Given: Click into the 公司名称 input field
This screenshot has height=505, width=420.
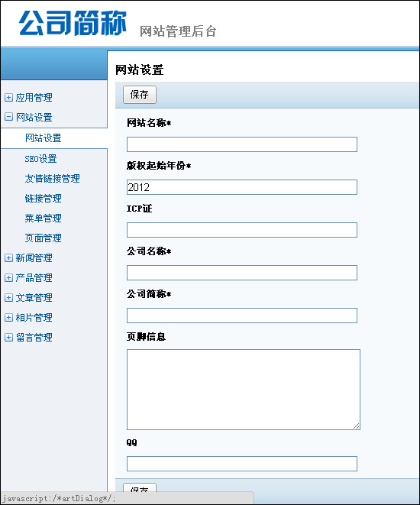Looking at the screenshot, I should tap(242, 273).
